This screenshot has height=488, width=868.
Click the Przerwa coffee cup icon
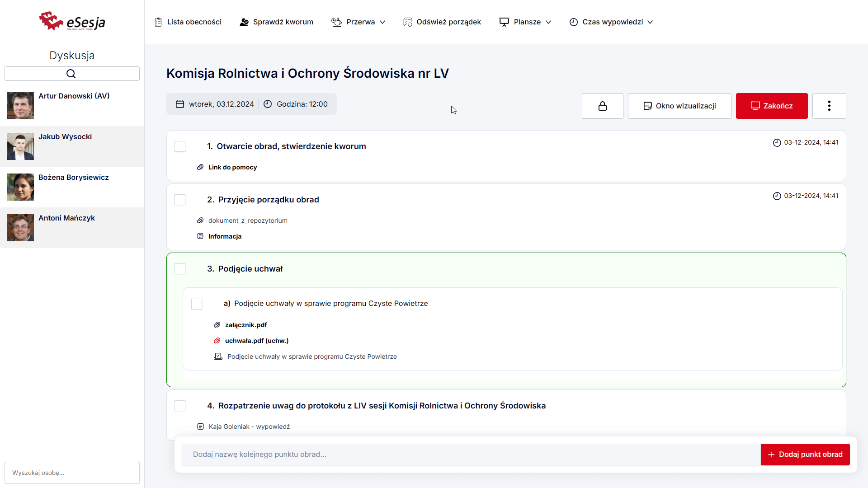(x=336, y=22)
